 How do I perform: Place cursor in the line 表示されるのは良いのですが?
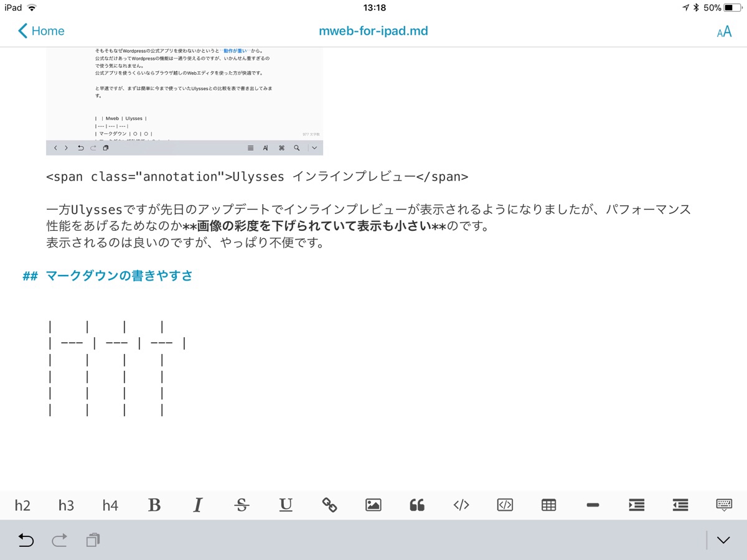click(186, 243)
